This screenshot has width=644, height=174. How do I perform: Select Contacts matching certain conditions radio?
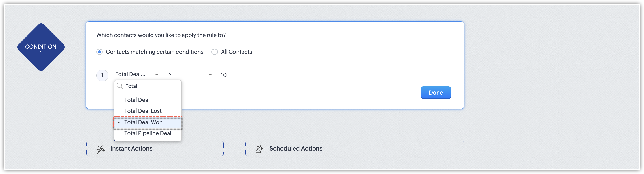[100, 52]
